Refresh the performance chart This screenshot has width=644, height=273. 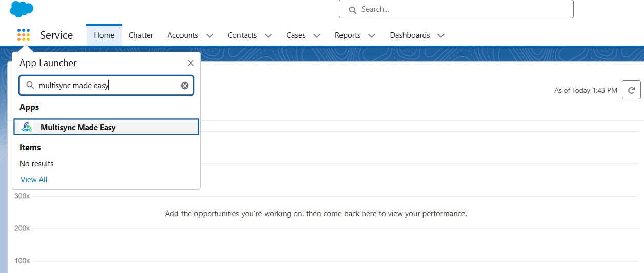pos(631,90)
